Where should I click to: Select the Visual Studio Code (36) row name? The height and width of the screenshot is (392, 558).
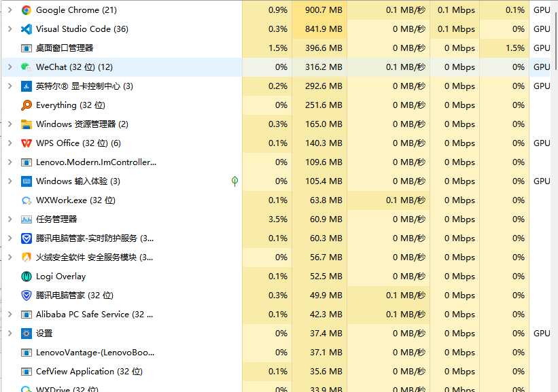(82, 29)
